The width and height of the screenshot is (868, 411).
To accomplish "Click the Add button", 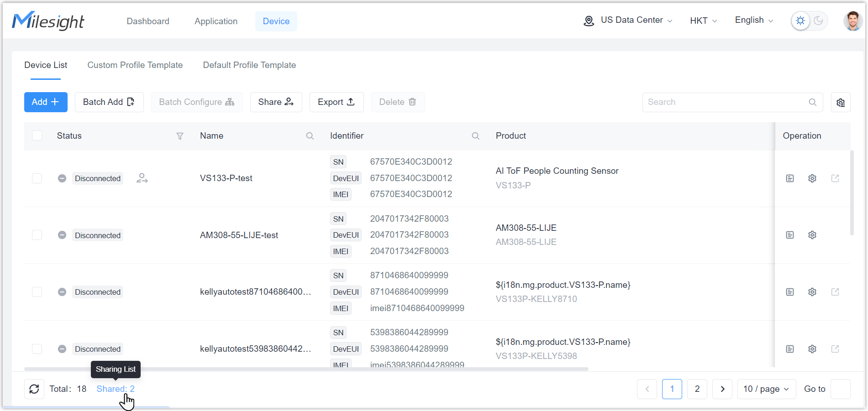I will point(46,102).
